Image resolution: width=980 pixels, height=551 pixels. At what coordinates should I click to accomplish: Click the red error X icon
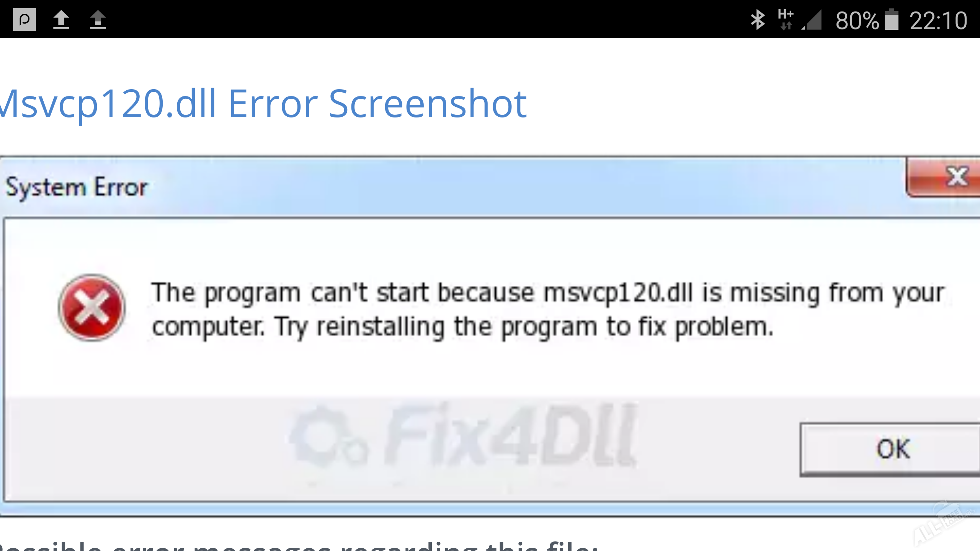pos(92,308)
